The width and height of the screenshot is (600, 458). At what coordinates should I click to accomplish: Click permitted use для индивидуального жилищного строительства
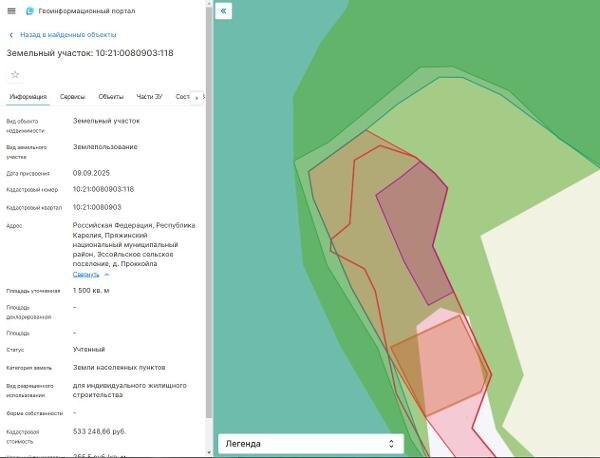(130, 390)
